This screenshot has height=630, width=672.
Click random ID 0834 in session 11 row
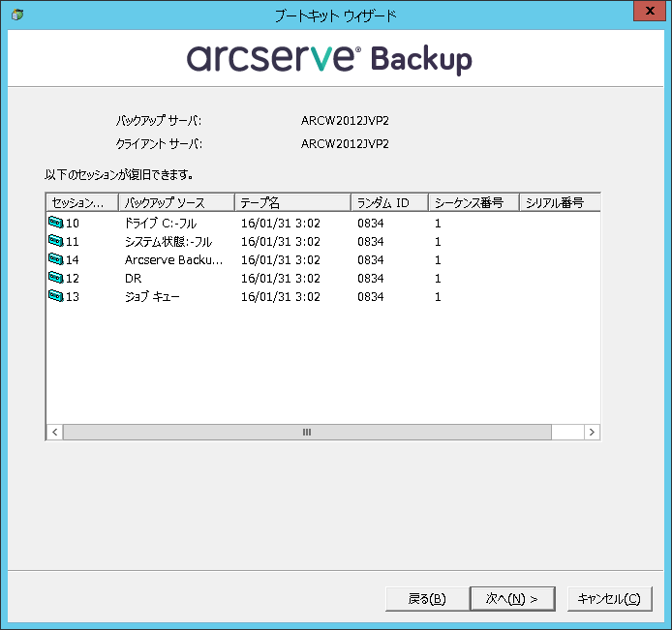[371, 242]
